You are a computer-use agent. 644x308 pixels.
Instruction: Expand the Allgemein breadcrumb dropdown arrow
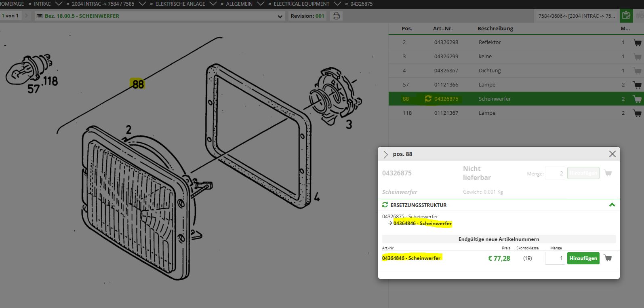[x=260, y=4]
